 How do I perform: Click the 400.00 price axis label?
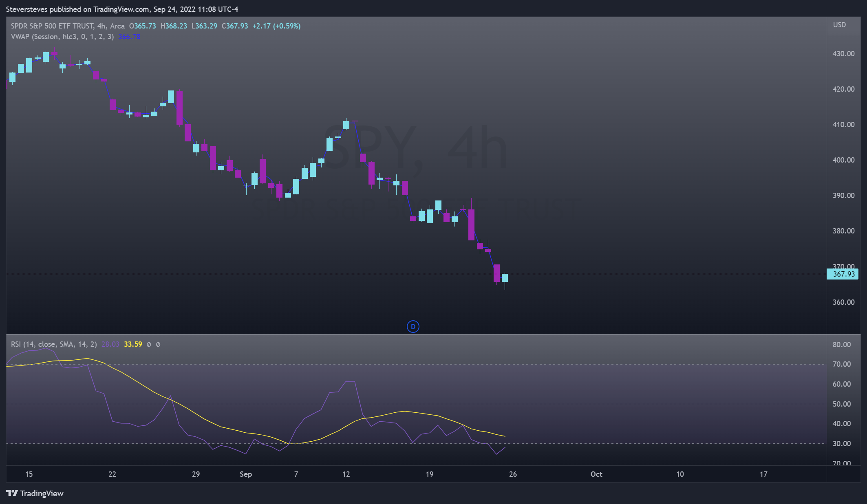[x=843, y=160]
